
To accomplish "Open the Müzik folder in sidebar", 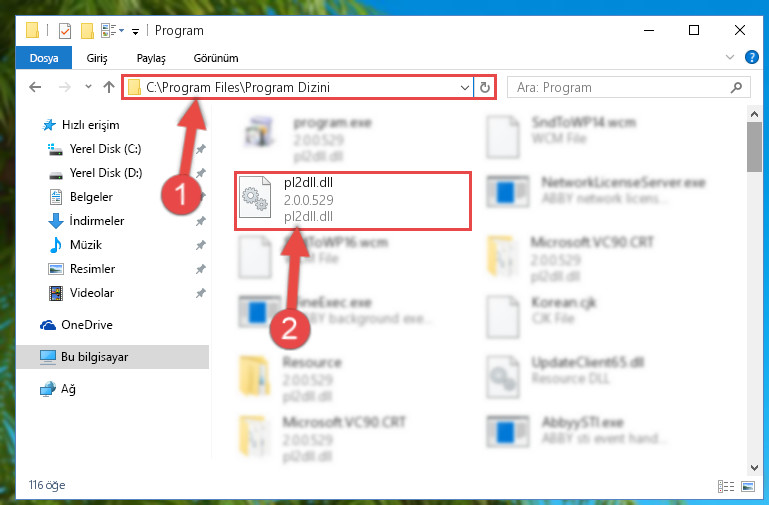I will coord(76,245).
